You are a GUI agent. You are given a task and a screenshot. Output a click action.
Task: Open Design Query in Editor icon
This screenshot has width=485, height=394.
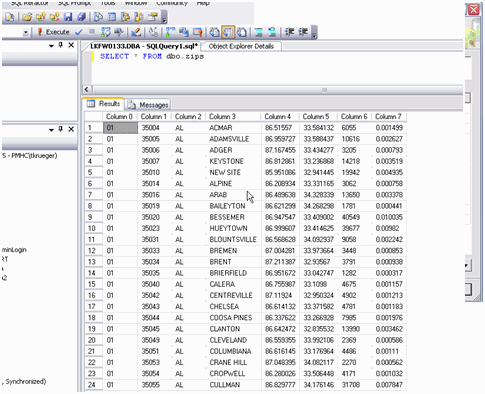(136, 32)
